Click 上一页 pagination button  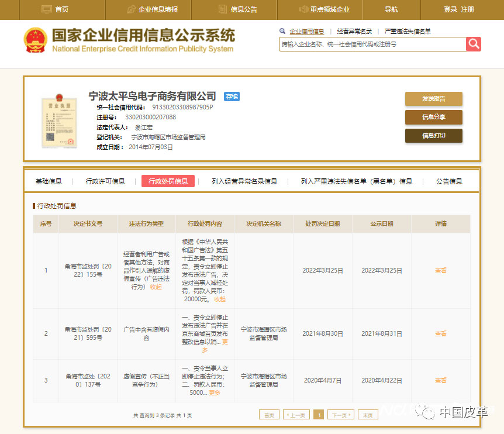coord(296,415)
